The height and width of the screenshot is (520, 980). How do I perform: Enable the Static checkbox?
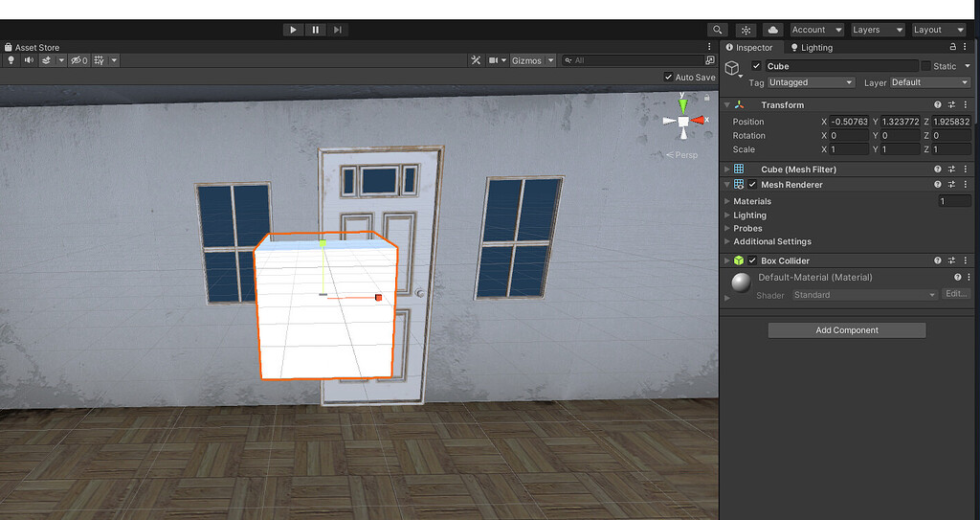point(925,66)
